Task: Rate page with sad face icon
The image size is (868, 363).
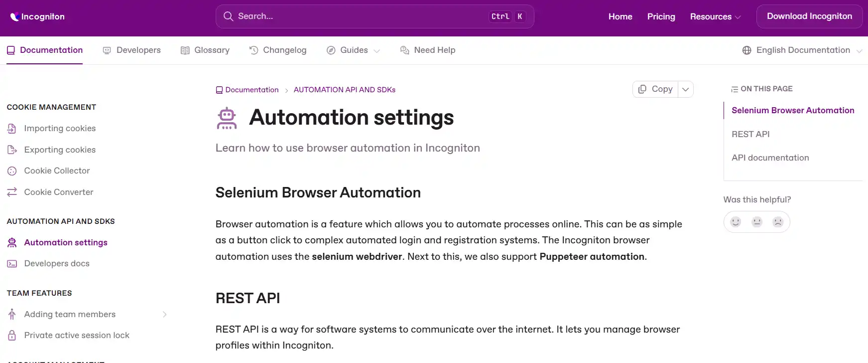Action: [778, 221]
